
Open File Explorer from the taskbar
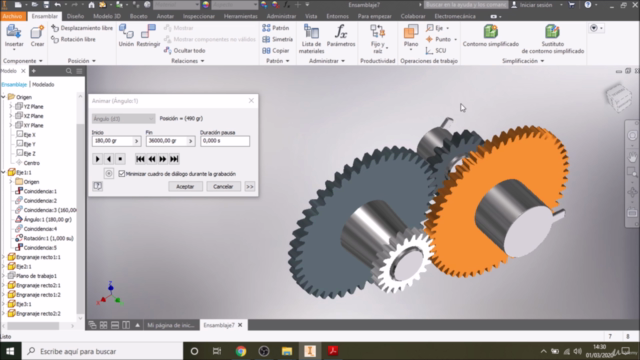coord(287,351)
